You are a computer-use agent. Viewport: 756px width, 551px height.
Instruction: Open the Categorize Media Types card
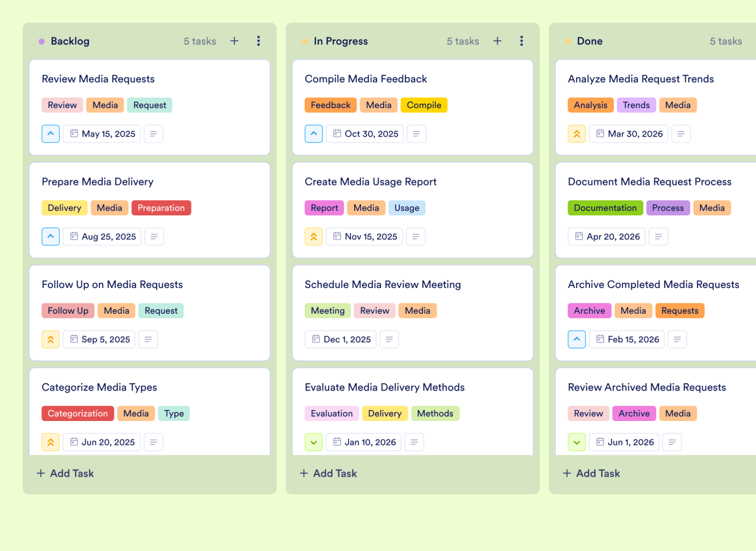click(x=99, y=387)
